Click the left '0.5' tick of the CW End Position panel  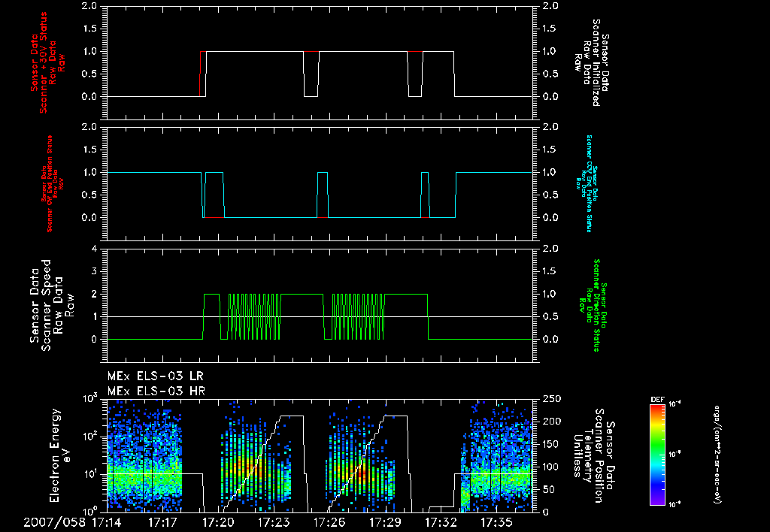pos(89,195)
